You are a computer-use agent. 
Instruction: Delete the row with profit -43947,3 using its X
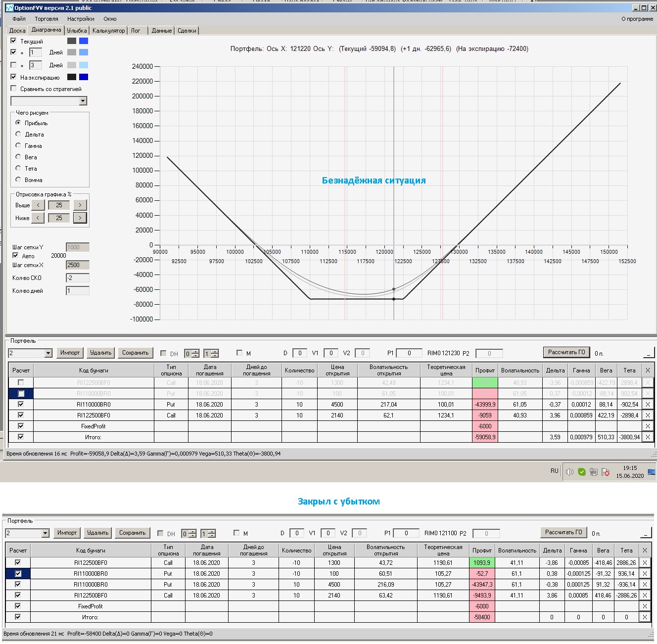click(x=645, y=585)
